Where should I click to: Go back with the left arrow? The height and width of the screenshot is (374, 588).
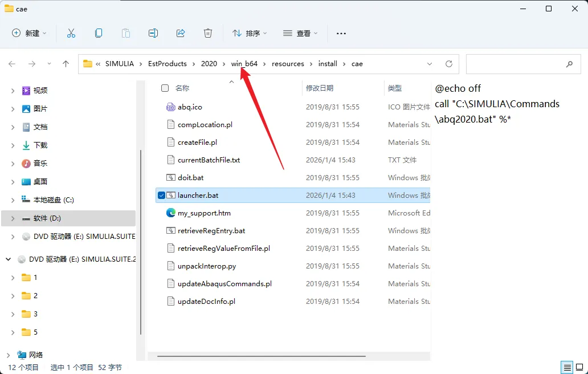click(12, 64)
